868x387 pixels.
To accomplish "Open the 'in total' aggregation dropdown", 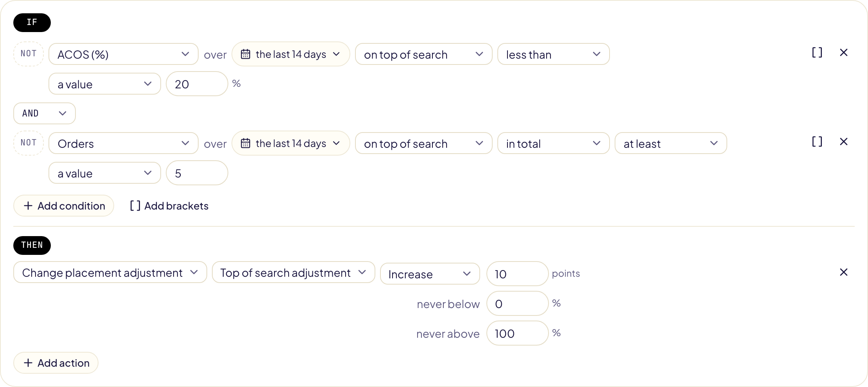I will tap(554, 143).
